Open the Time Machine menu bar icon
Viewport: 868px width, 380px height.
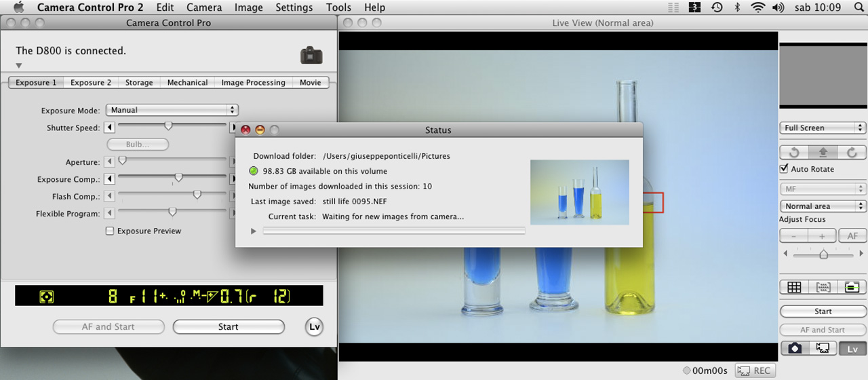coord(717,7)
